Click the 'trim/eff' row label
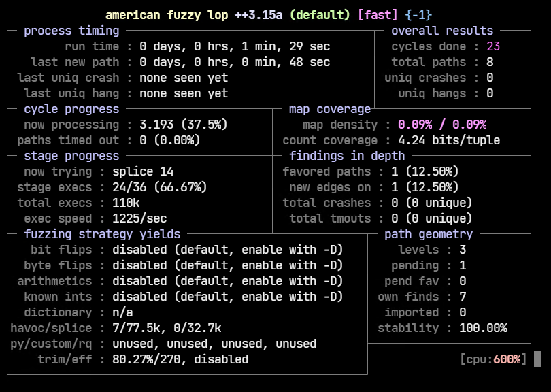 pyautogui.click(x=65, y=359)
